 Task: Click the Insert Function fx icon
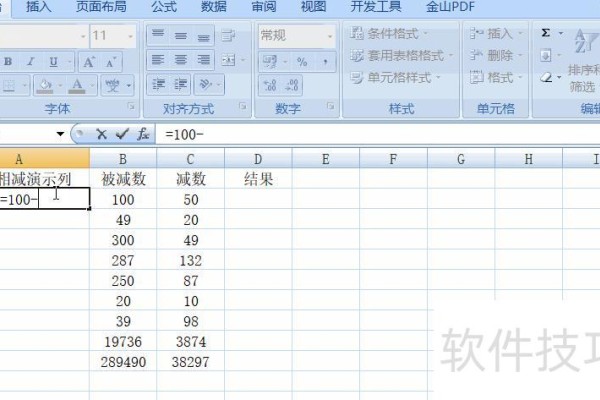click(143, 134)
